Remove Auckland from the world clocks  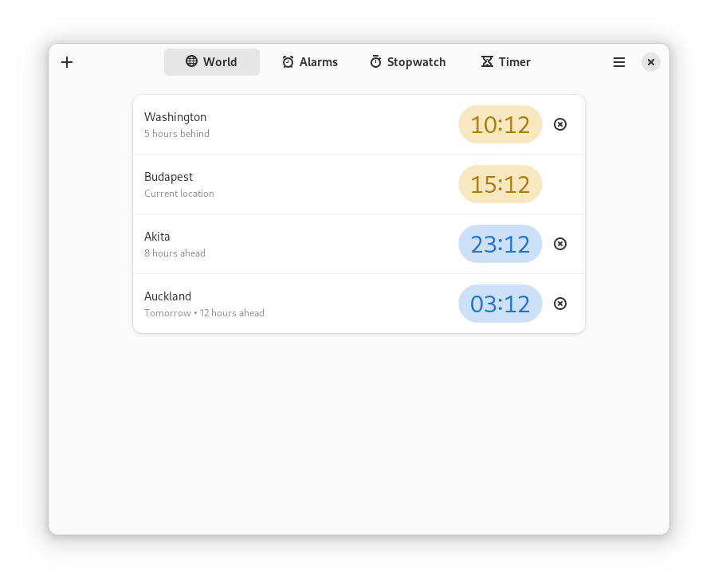point(560,304)
